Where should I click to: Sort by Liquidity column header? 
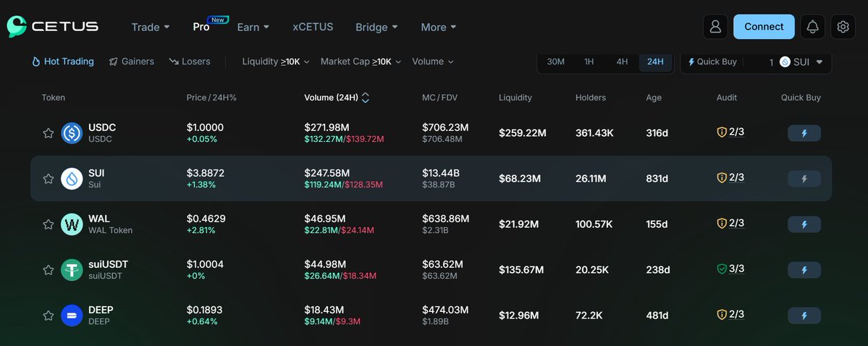coord(515,98)
